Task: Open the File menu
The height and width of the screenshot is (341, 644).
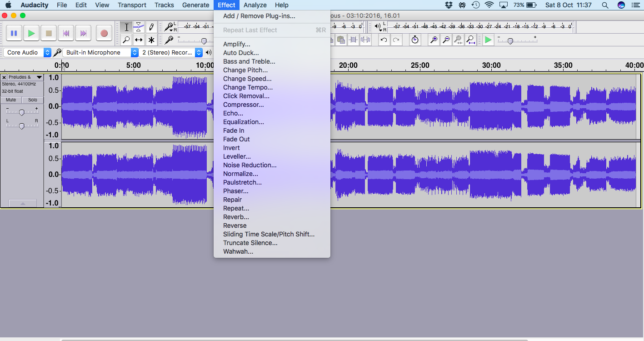Action: point(62,5)
